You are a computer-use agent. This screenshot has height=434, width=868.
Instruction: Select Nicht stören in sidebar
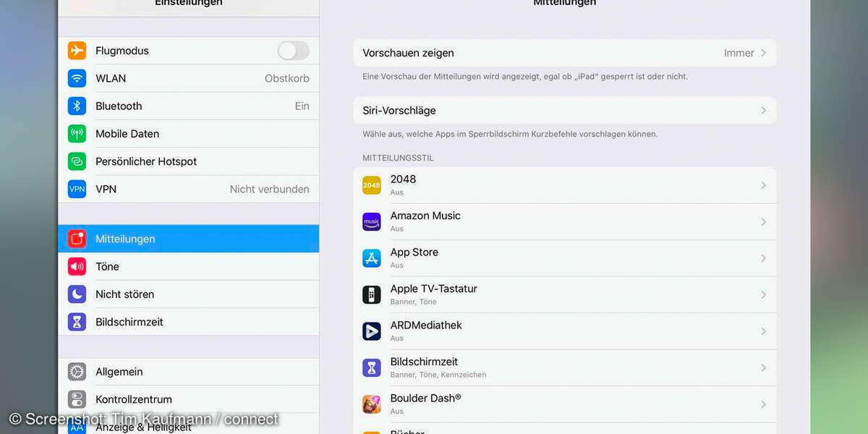tap(188, 294)
